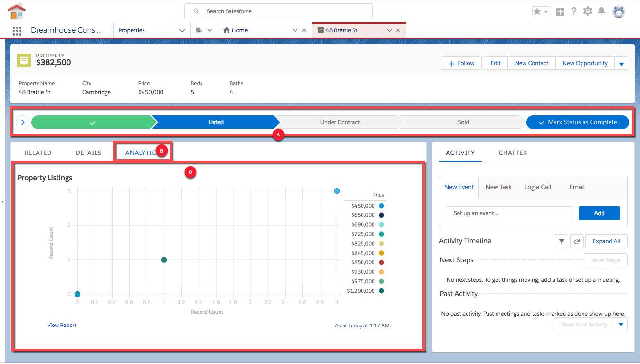
Task: Close the 48 Brattle St tab
Action: 398,30
